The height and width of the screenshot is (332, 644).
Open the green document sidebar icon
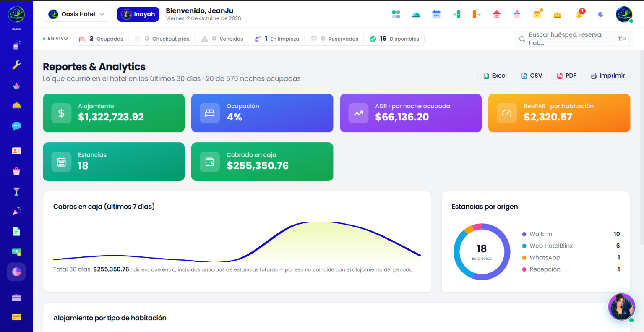click(x=16, y=232)
